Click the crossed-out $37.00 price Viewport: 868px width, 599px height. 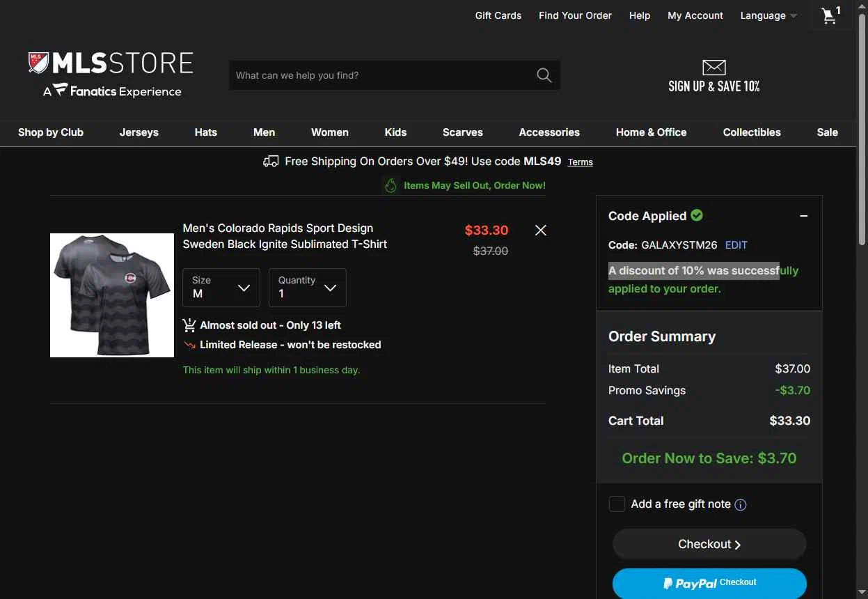(491, 251)
